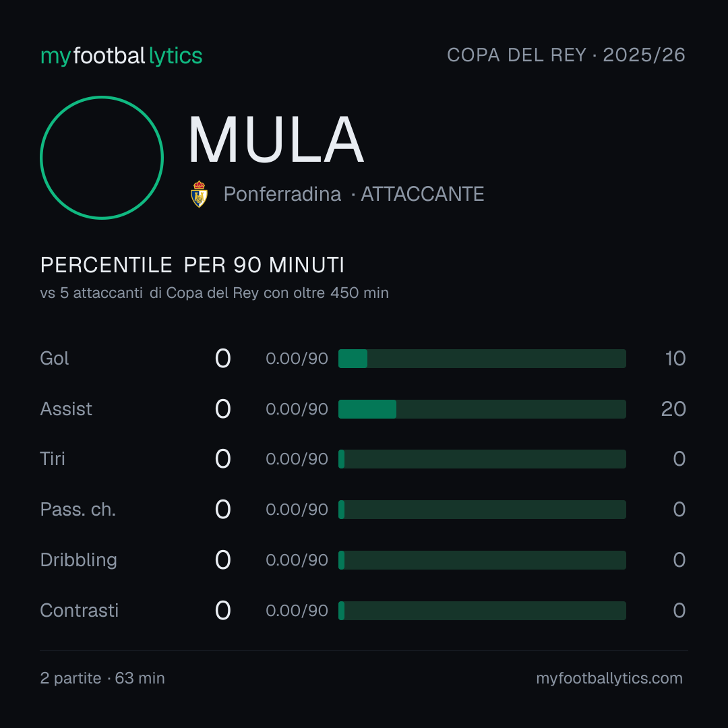Select the Pass. ch. percentile bar

pos(482,510)
